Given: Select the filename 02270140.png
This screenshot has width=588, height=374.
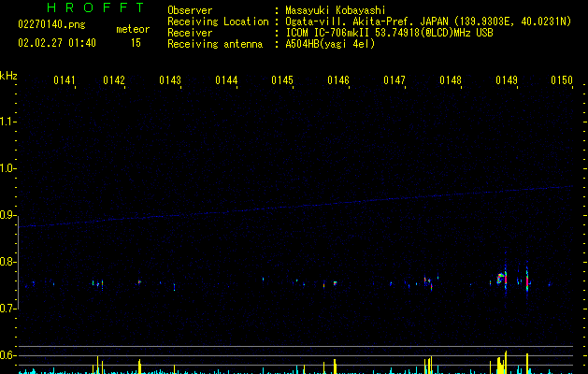Looking at the screenshot, I should click(51, 24).
